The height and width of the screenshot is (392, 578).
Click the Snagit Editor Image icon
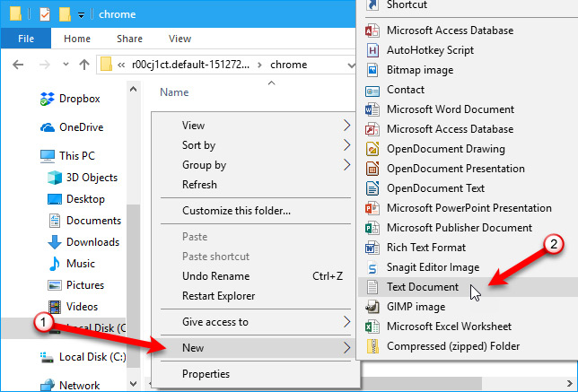coord(373,267)
